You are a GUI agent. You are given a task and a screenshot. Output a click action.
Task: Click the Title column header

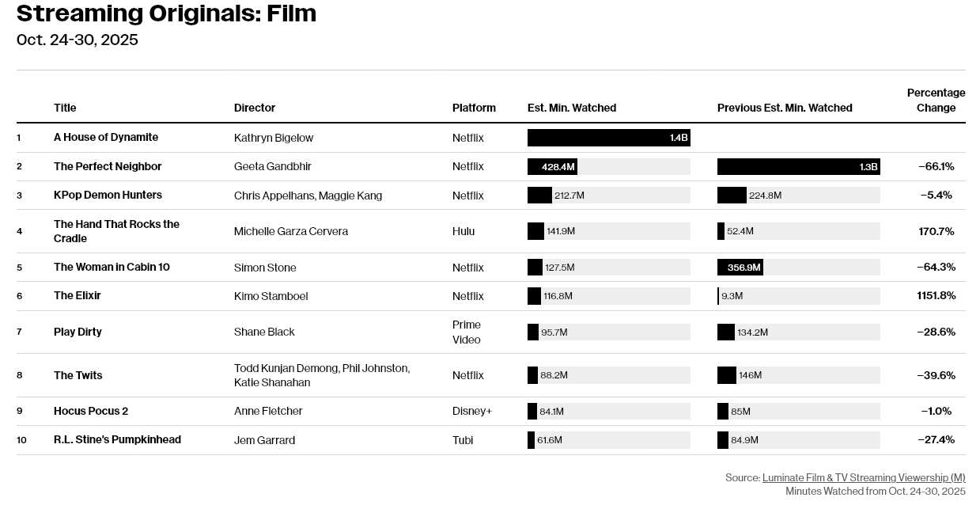(65, 108)
